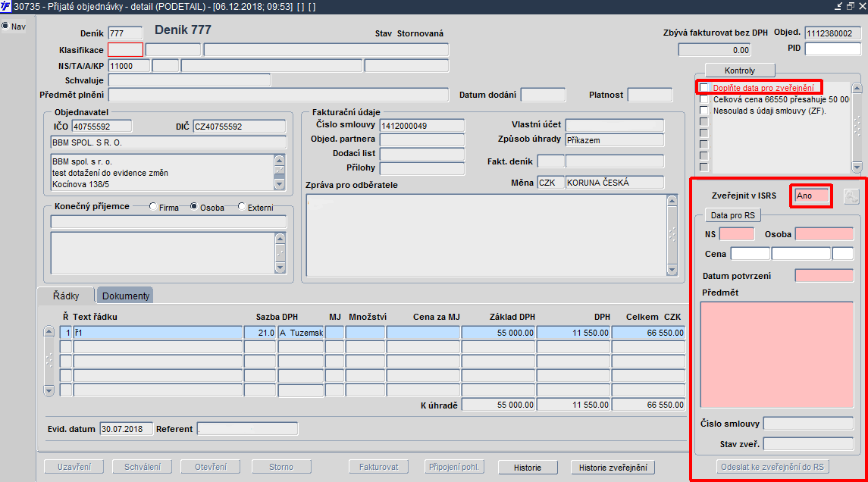
Task: Click the BBM SPOL. S R. O. name field
Action: point(168,142)
